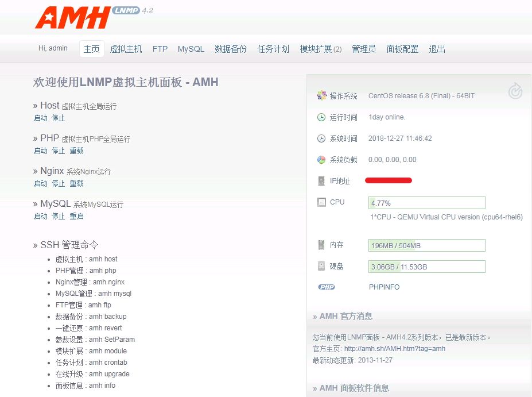Click the system time 2018-12-27 11:46:42
The image size is (532, 397).
[400, 138]
